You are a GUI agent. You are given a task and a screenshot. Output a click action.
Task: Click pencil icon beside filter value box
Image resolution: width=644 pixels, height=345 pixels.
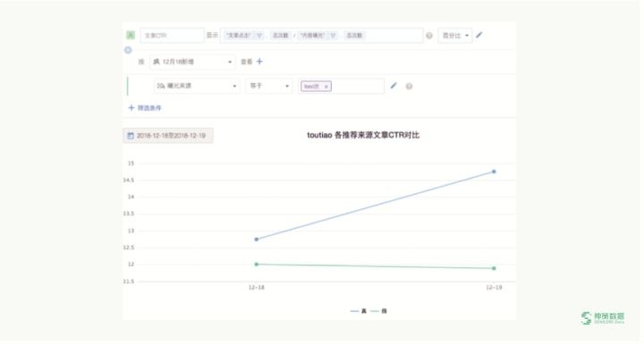point(394,86)
